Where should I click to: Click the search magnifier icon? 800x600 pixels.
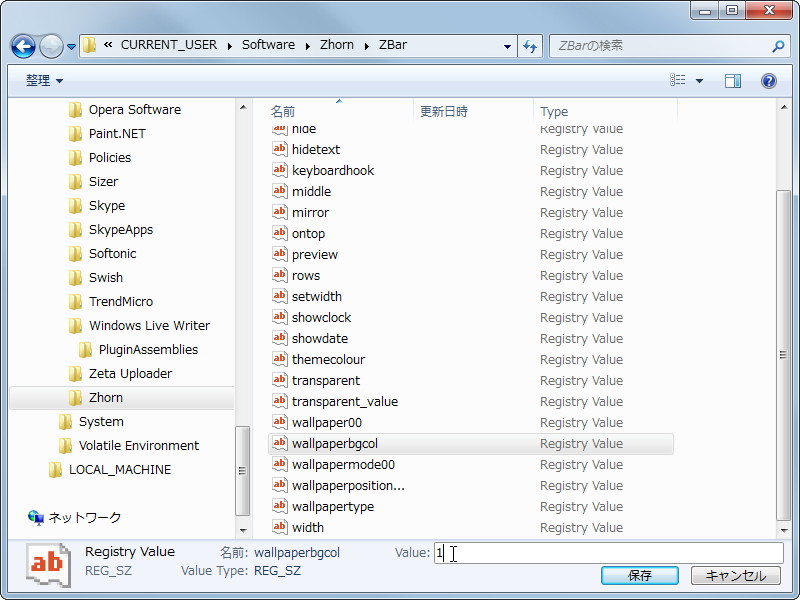pyautogui.click(x=778, y=46)
